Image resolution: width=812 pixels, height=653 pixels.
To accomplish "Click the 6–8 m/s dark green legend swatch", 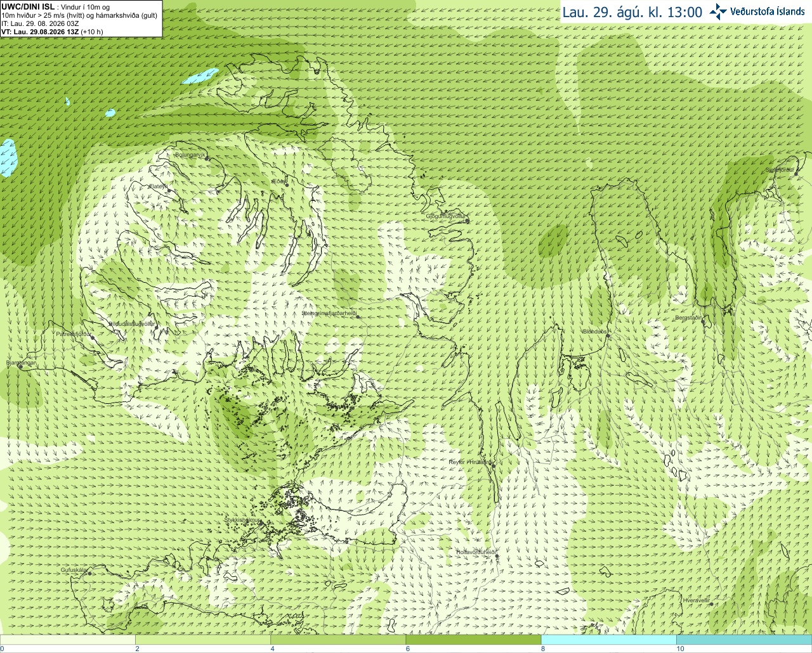I will tap(473, 640).
